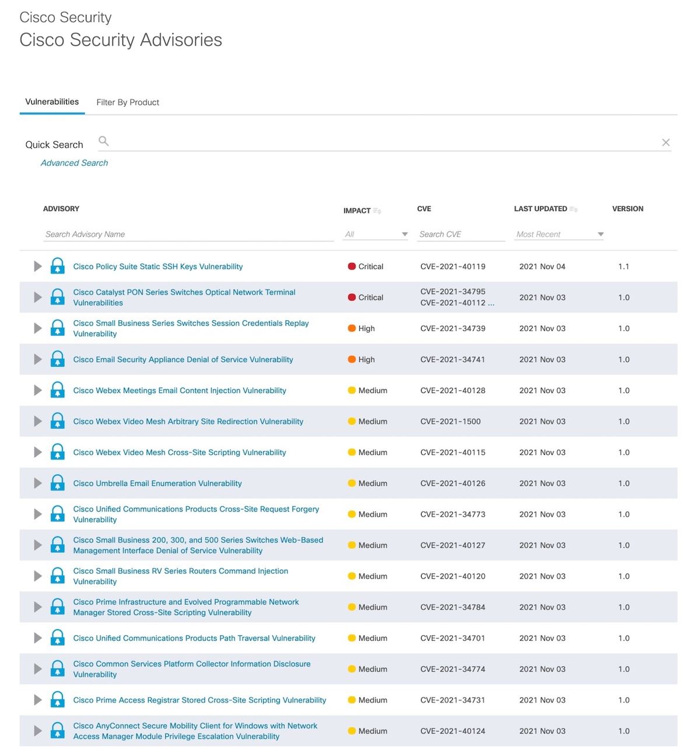Viewport: 700px width, 750px height.
Task: Open Cisco Umbrella Email Enumeration Vulnerability link
Action: [x=157, y=483]
